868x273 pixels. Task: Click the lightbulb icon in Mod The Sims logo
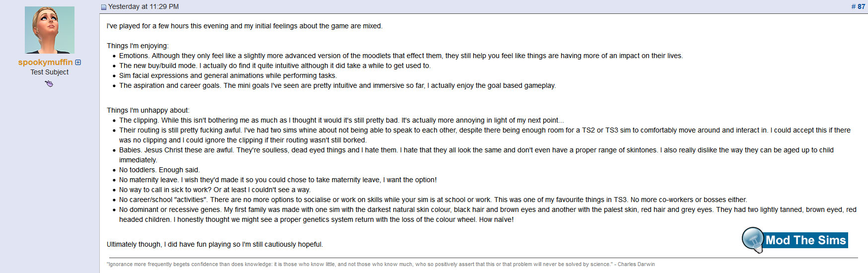[x=753, y=240]
